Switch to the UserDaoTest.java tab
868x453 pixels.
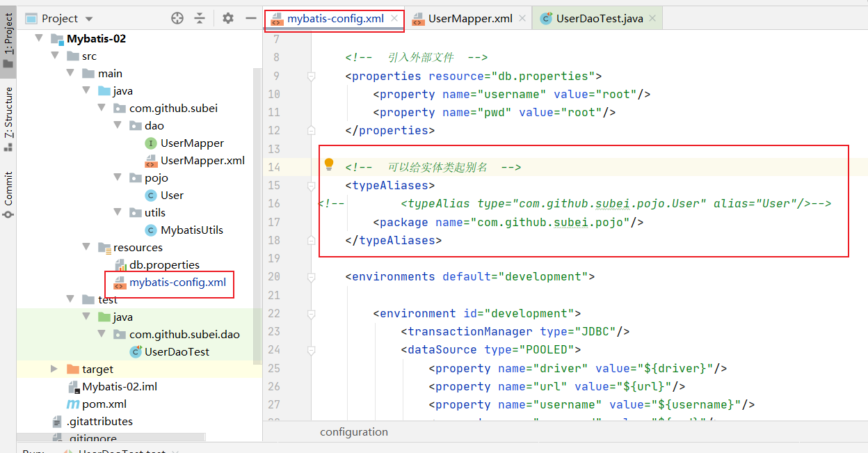pyautogui.click(x=599, y=19)
